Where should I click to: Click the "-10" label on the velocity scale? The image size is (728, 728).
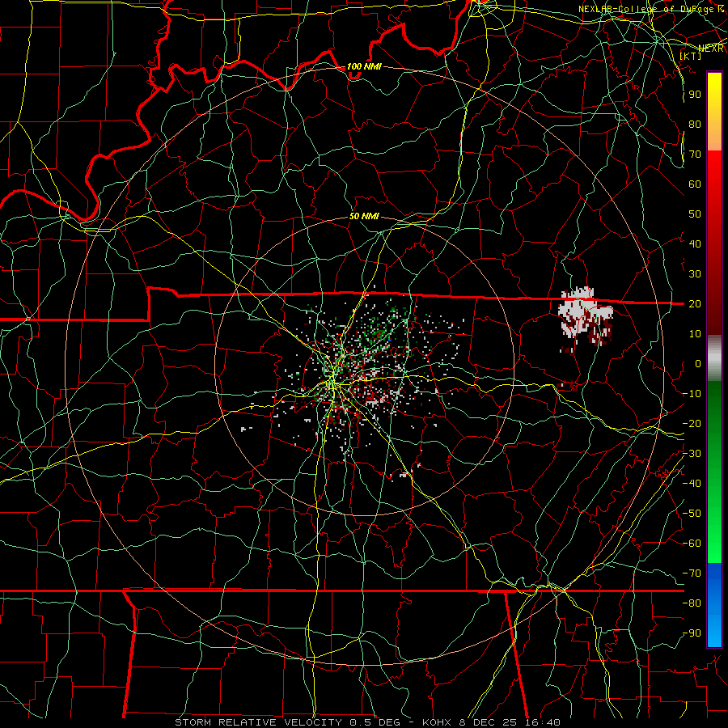pos(692,394)
